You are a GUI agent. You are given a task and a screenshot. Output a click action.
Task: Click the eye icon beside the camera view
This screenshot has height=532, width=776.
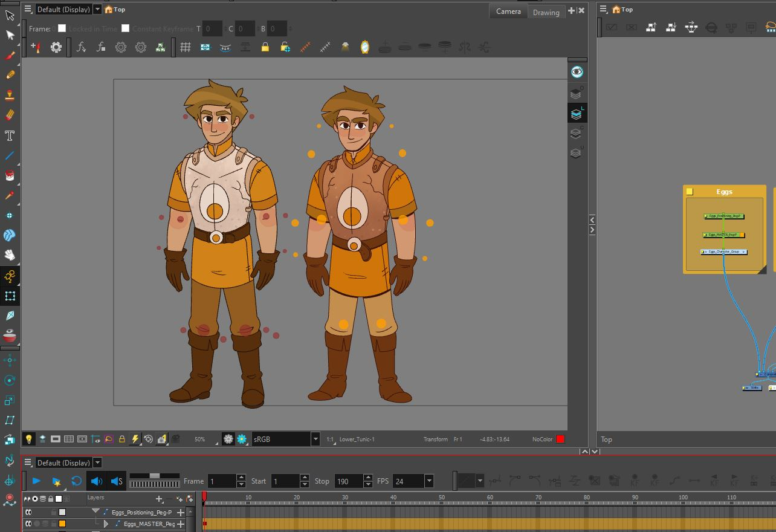pyautogui.click(x=577, y=72)
